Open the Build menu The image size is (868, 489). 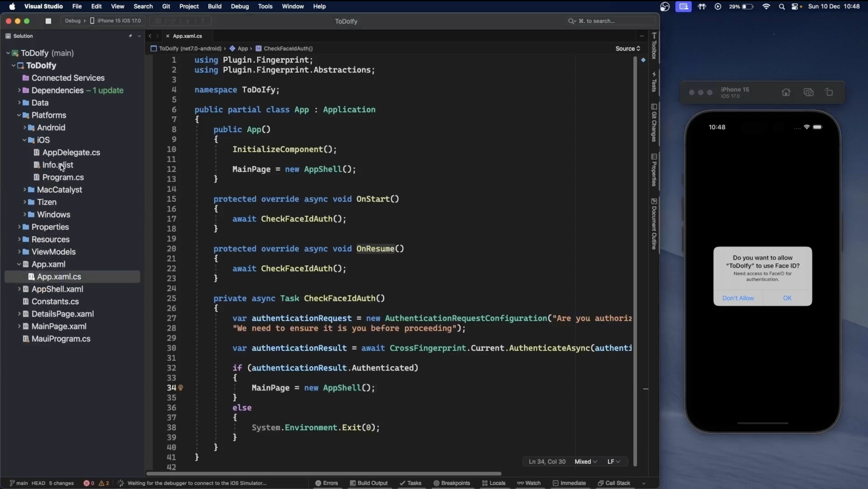pos(215,6)
